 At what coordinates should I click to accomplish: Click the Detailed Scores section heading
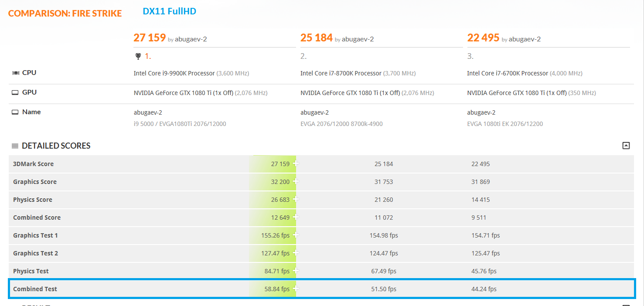56,146
